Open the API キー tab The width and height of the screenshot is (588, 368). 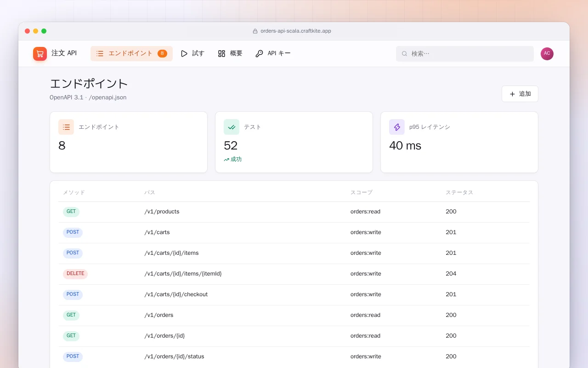273,54
